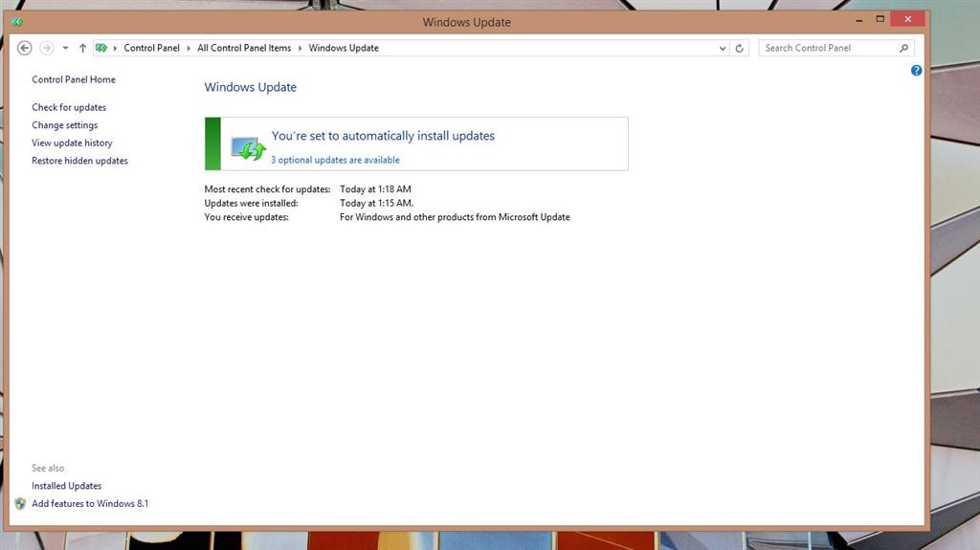980x550 pixels.
Task: Maximize the Windows Update window
Action: (880, 19)
